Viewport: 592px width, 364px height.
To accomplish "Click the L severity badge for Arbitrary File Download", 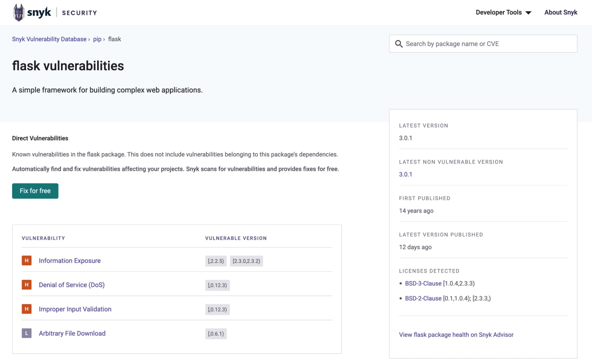I will coord(27,333).
